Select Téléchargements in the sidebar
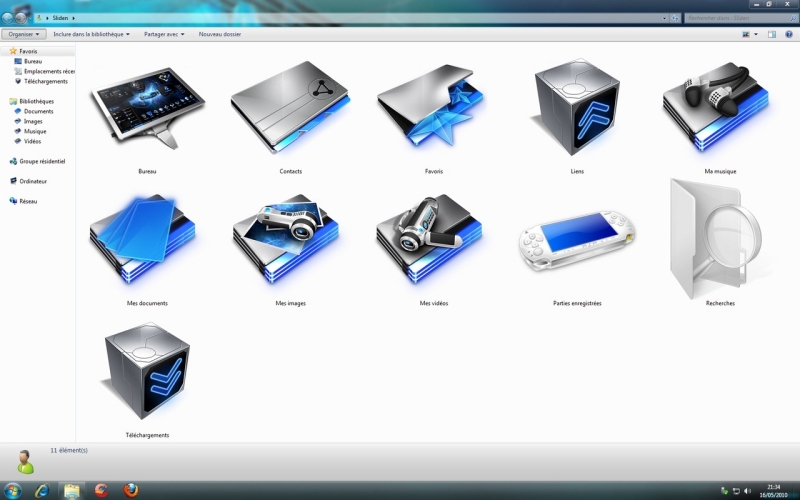800x500 pixels. 45,81
